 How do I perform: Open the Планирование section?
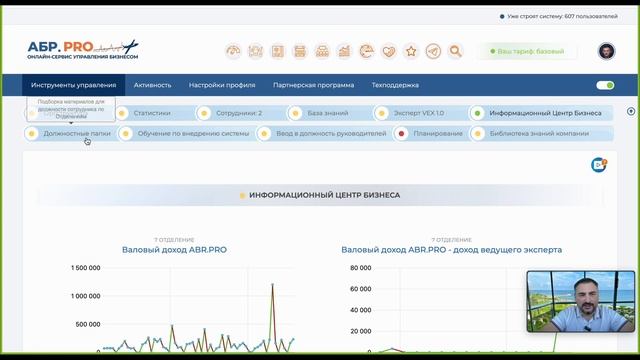pyautogui.click(x=431, y=133)
